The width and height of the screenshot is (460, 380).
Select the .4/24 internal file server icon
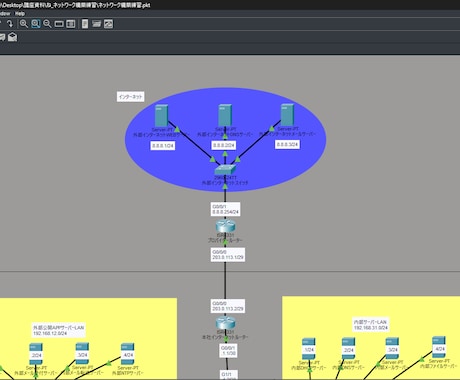(x=439, y=348)
